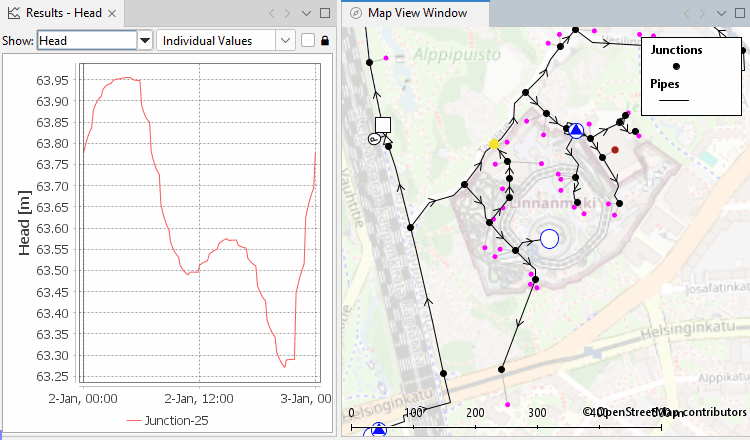
Task: Open the Map View tab list chevron
Action: [x=723, y=13]
